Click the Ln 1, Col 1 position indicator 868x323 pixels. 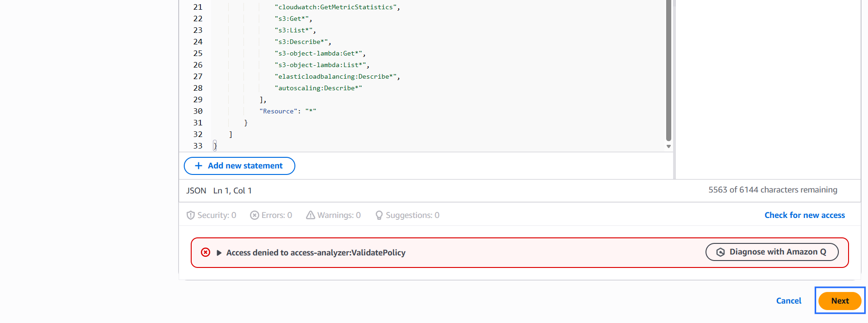(232, 191)
